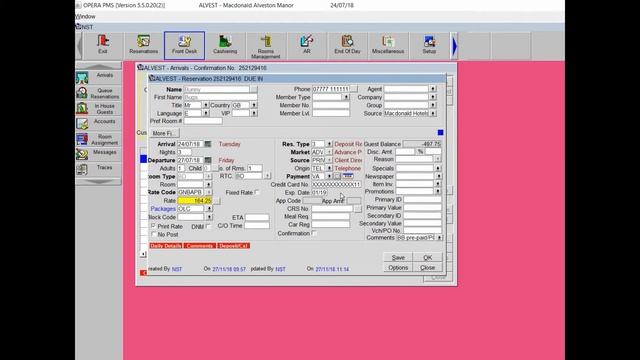This screenshot has width=640, height=360.
Task: Click the small button beside Rate field
Action: coord(217,201)
